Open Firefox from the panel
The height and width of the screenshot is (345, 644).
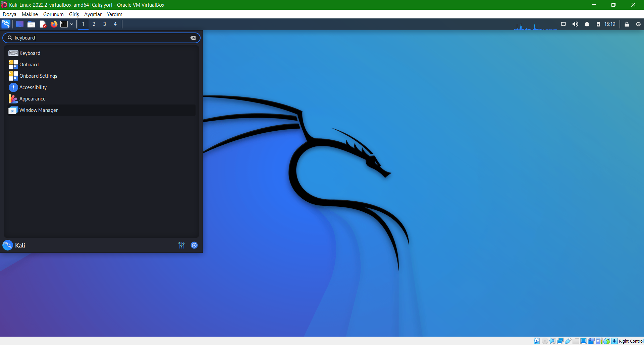coord(54,24)
